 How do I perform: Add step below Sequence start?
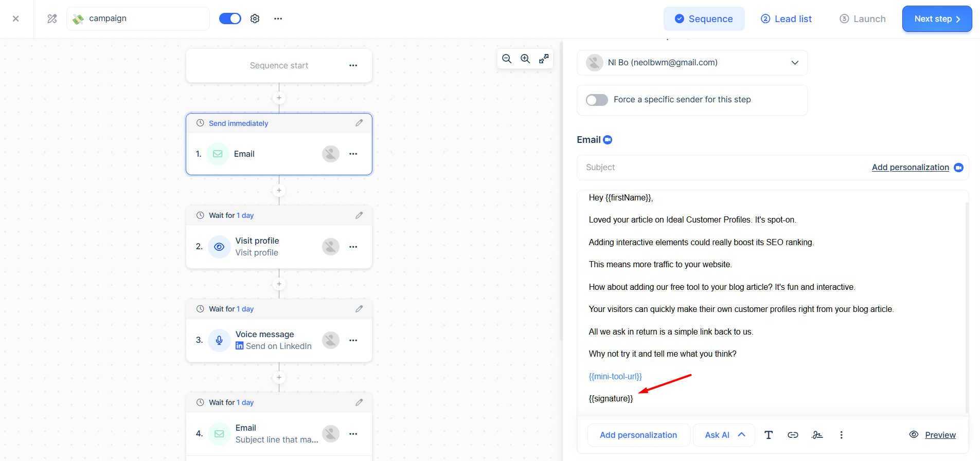coord(279,98)
